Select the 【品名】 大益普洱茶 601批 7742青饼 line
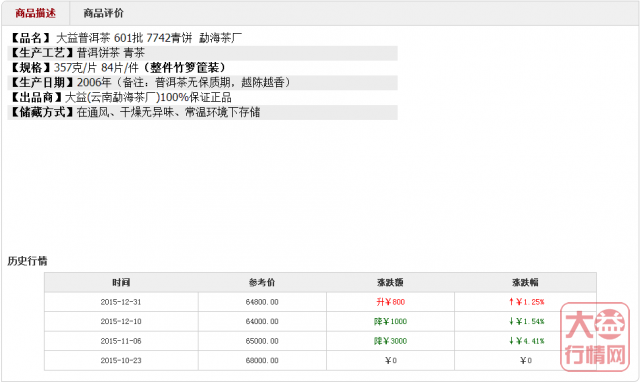640x382 pixels. click(x=125, y=38)
